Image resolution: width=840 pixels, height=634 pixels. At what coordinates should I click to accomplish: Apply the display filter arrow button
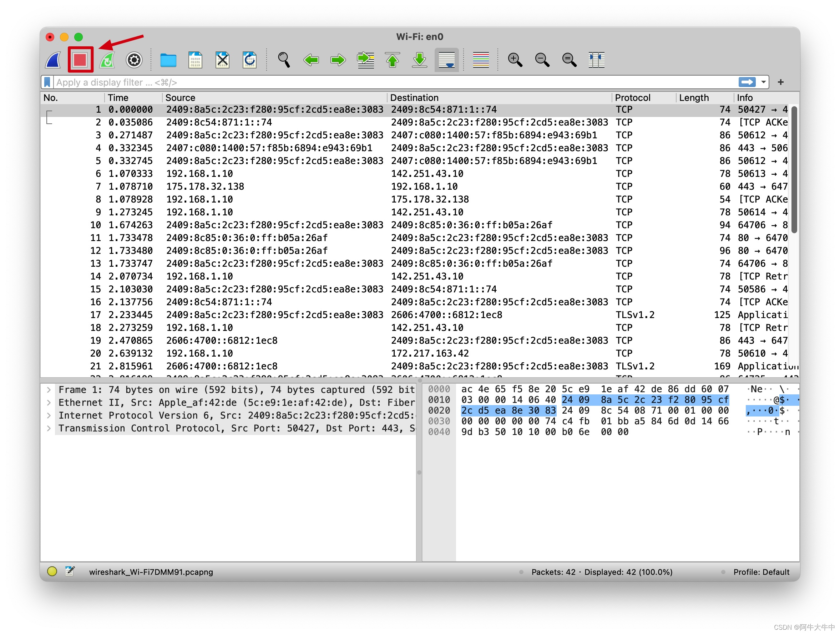tap(747, 82)
